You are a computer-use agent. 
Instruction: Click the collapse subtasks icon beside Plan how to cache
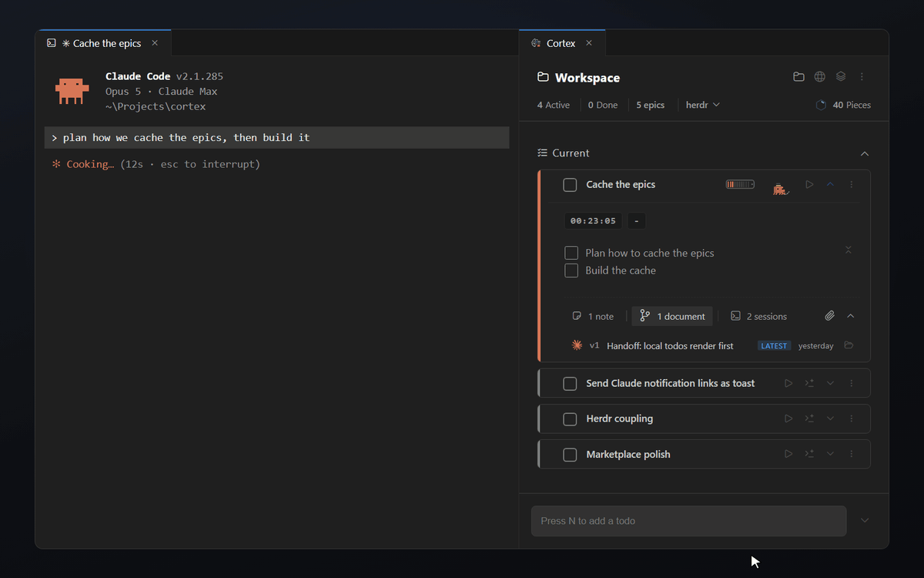pos(848,250)
